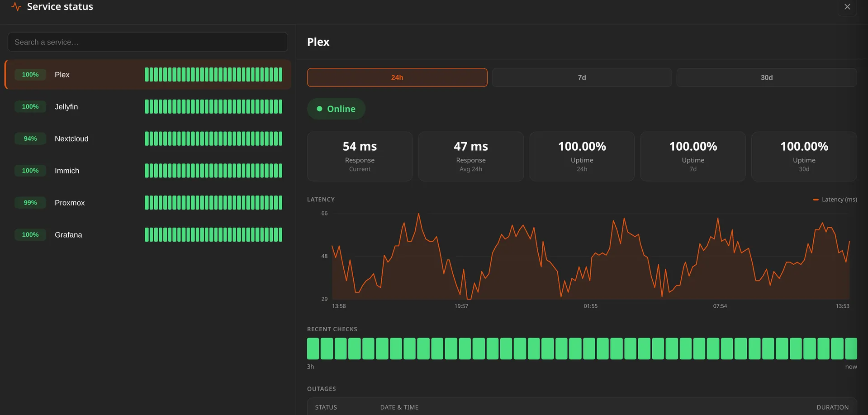Click the latest Recent Checks bar at now
This screenshot has height=415, width=868.
[x=851, y=348]
